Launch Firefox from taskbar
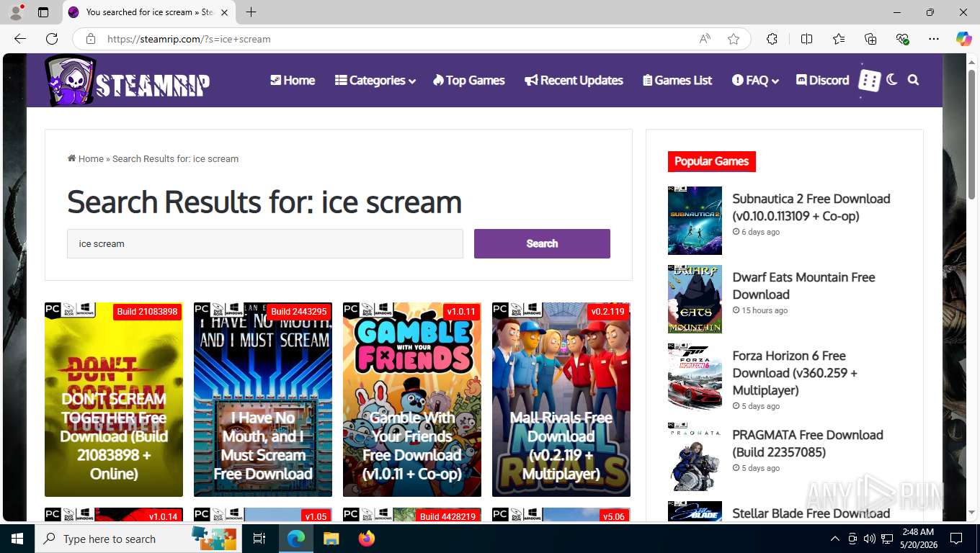980x553 pixels. pyautogui.click(x=367, y=539)
